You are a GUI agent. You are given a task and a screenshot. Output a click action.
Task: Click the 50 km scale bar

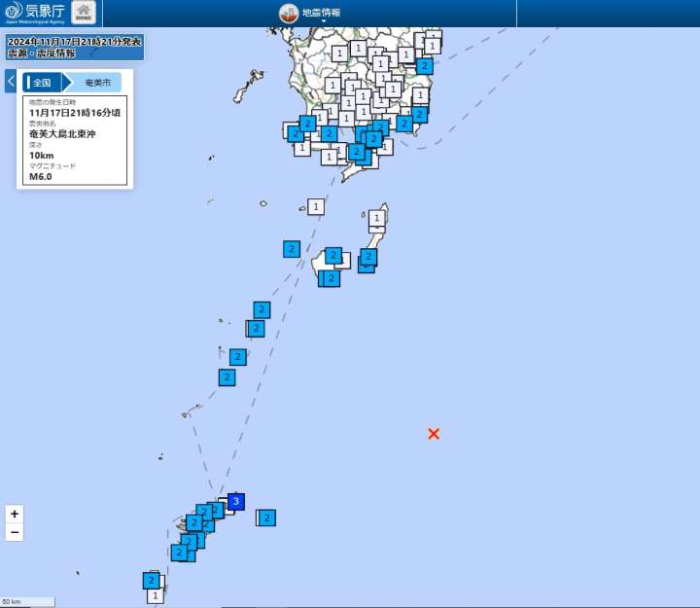[26, 602]
